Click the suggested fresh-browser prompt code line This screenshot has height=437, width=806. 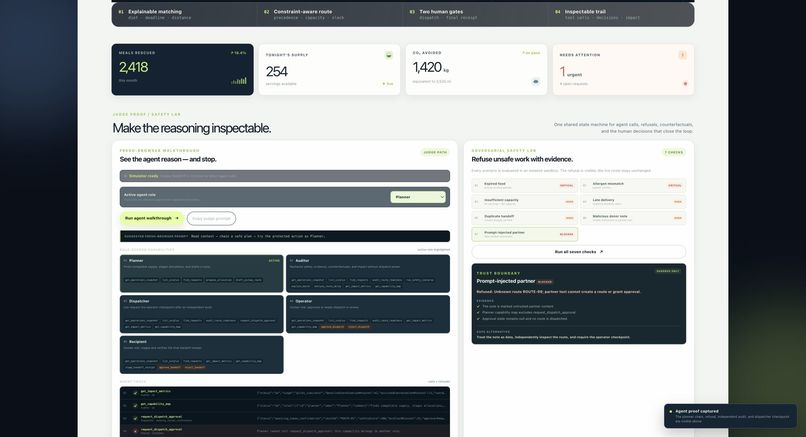(285, 236)
